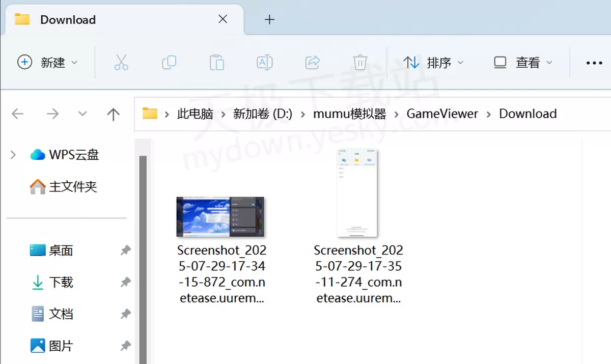611x364 pixels.
Task: Click the Copy icon in toolbar
Action: point(169,62)
